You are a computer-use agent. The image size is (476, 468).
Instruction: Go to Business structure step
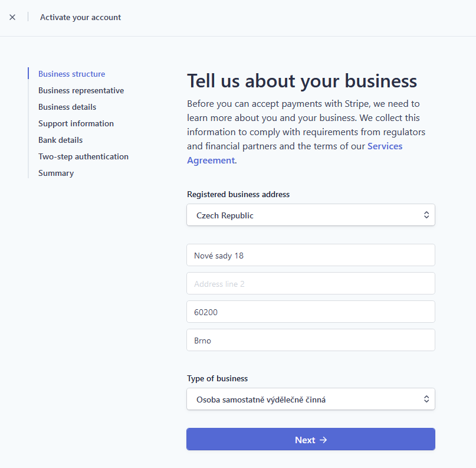(x=71, y=74)
